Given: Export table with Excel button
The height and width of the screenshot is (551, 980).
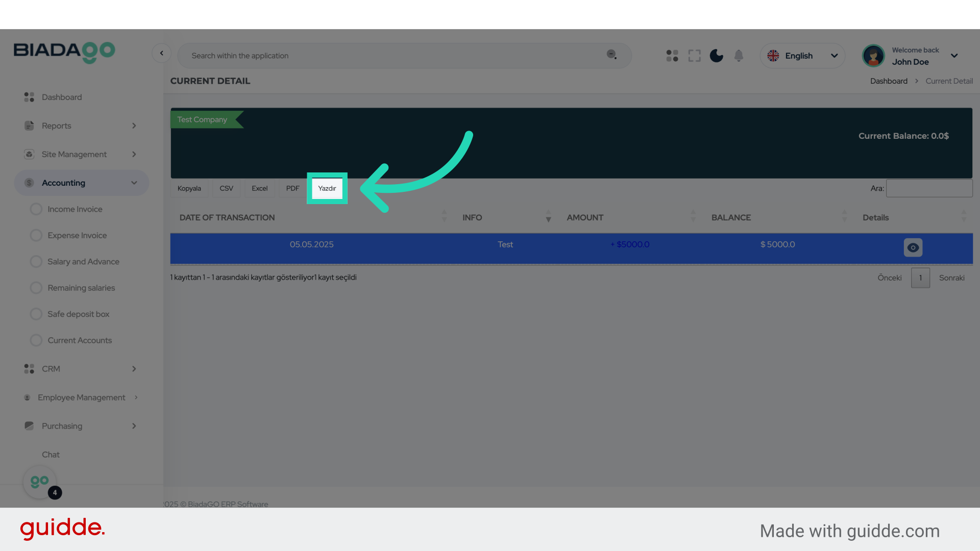Looking at the screenshot, I should tap(259, 188).
